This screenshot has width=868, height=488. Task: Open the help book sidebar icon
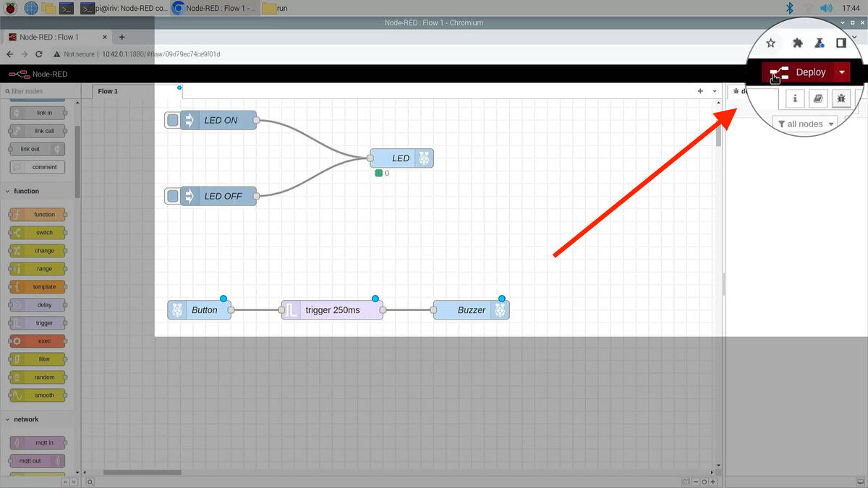817,98
